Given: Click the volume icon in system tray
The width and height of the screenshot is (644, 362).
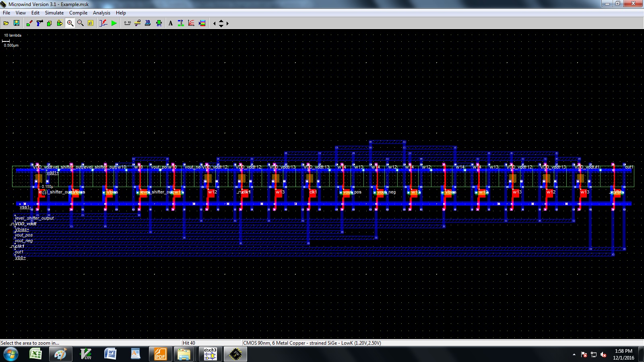Looking at the screenshot, I should click(603, 354).
